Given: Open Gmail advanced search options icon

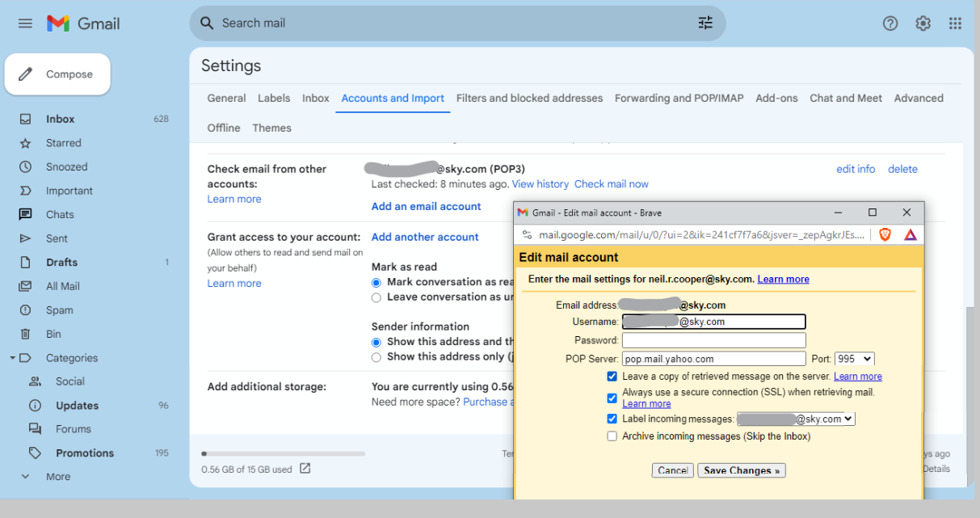Looking at the screenshot, I should pos(705,23).
